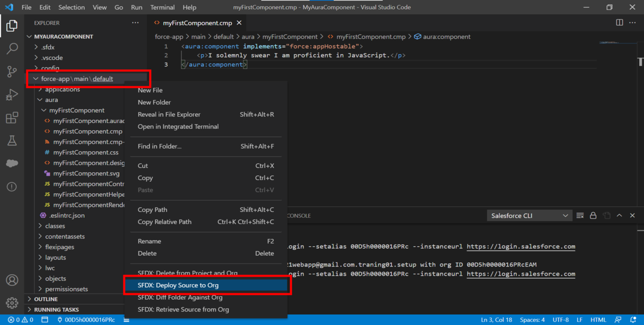Change language mode via HTML status item
Screen dimensions: 644x325
[x=598, y=320]
